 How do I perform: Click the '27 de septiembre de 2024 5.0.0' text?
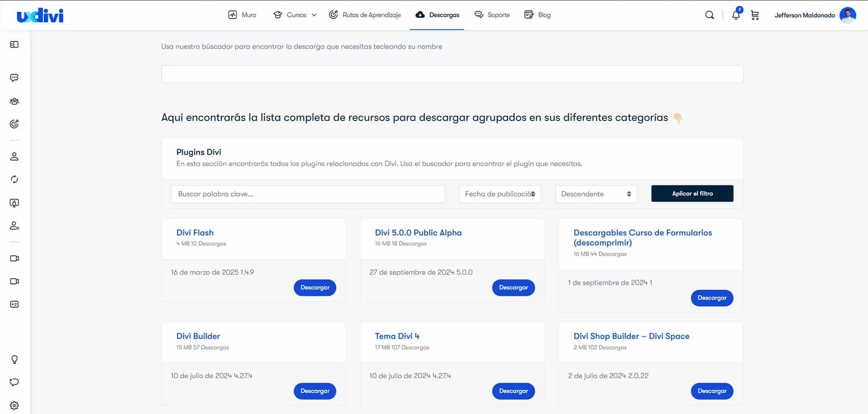[x=421, y=272]
